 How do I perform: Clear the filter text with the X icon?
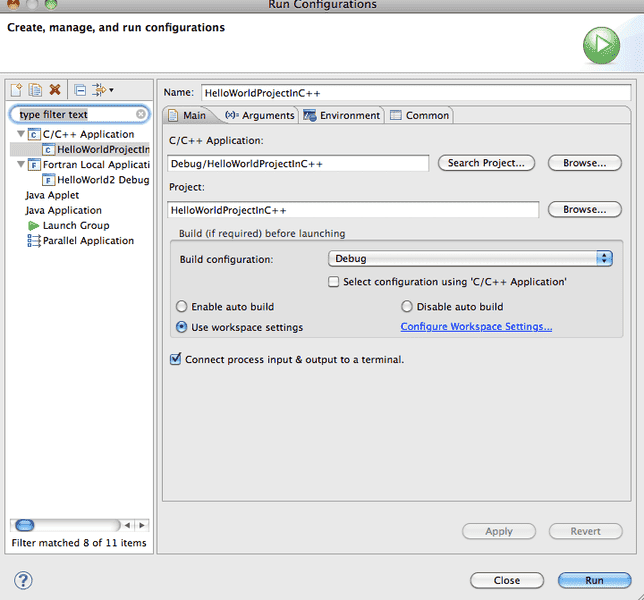click(141, 115)
